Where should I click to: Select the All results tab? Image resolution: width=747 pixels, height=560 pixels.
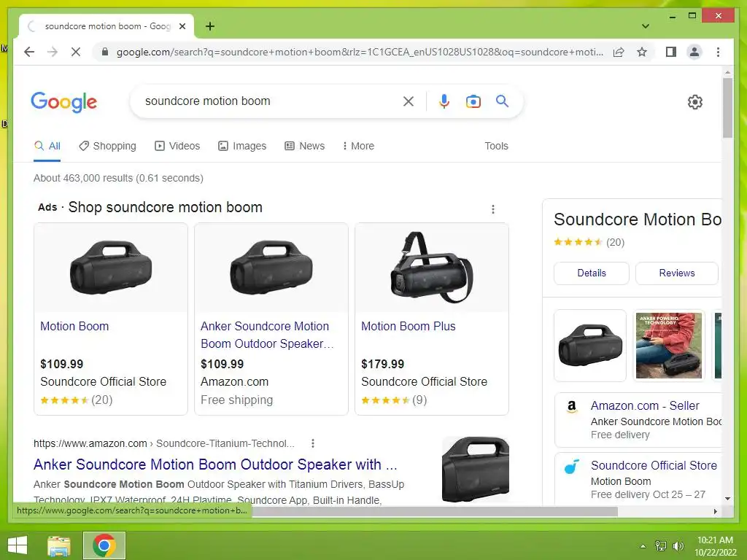tap(47, 146)
